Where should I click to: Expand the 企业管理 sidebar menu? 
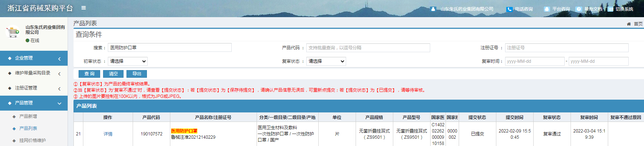click(34, 58)
